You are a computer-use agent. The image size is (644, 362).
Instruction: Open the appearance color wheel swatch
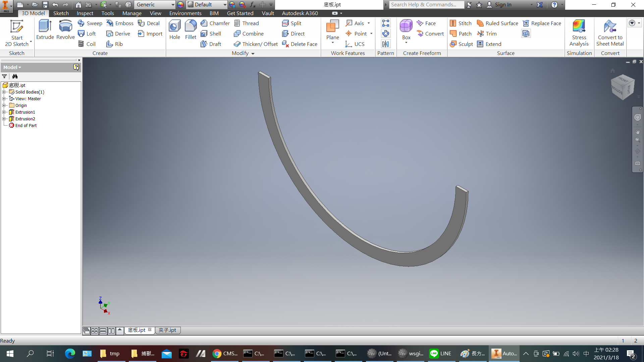click(180, 5)
